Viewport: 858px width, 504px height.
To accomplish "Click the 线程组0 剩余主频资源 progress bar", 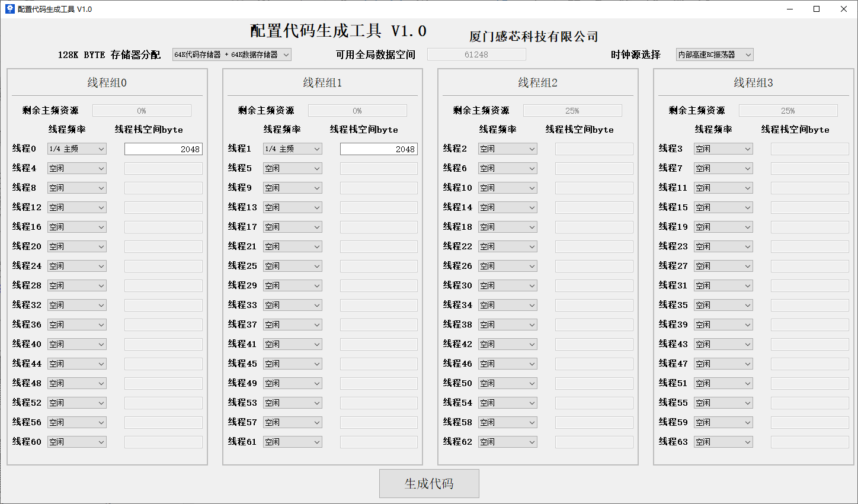I will pos(142,111).
